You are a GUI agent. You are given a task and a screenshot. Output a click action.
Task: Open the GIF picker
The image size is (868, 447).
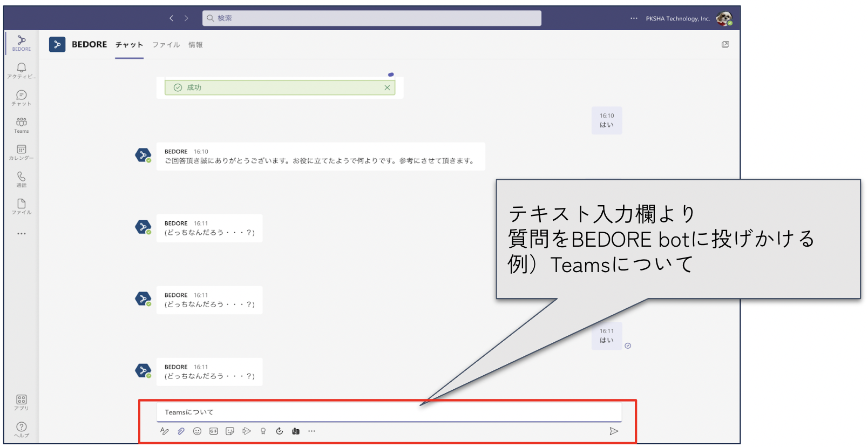pyautogui.click(x=214, y=431)
